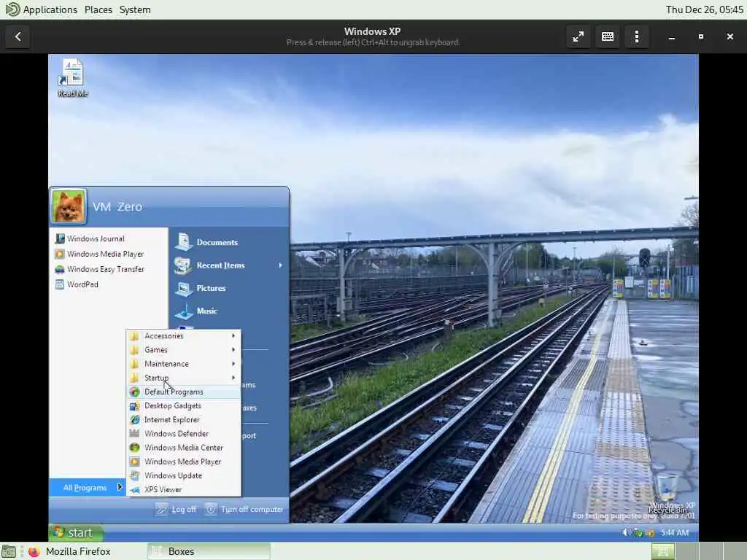Screen dimensions: 747x560
Task: Open Windows Media Player in All Programs submenu
Action: [183, 462]
